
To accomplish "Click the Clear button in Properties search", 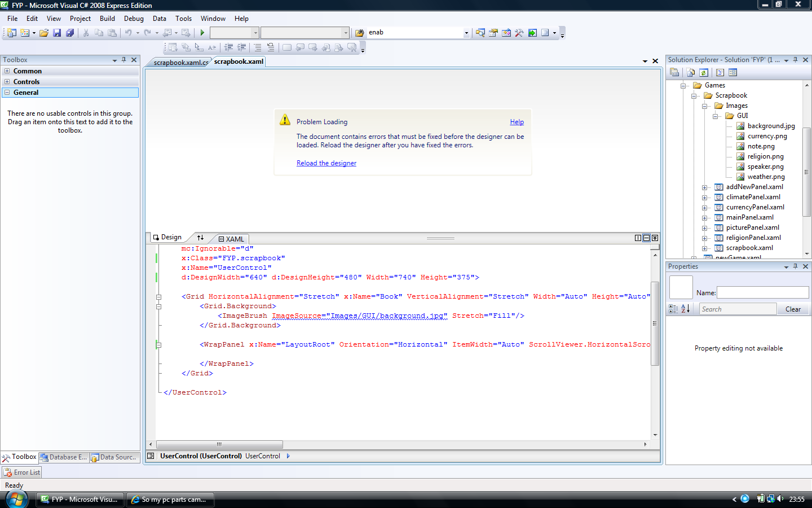I will pos(793,309).
